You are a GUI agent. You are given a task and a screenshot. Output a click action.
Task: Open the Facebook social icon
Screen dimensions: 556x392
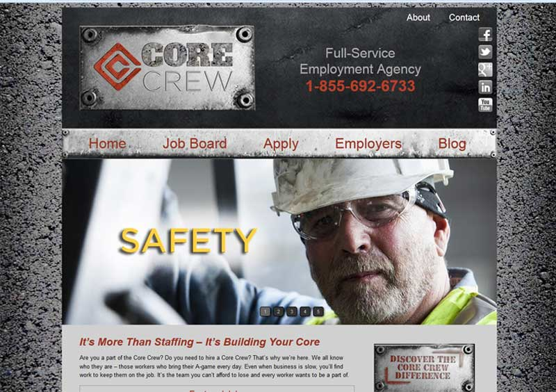point(485,35)
